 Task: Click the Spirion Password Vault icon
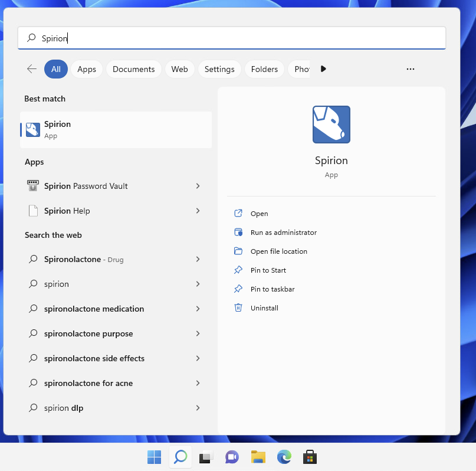(x=33, y=186)
